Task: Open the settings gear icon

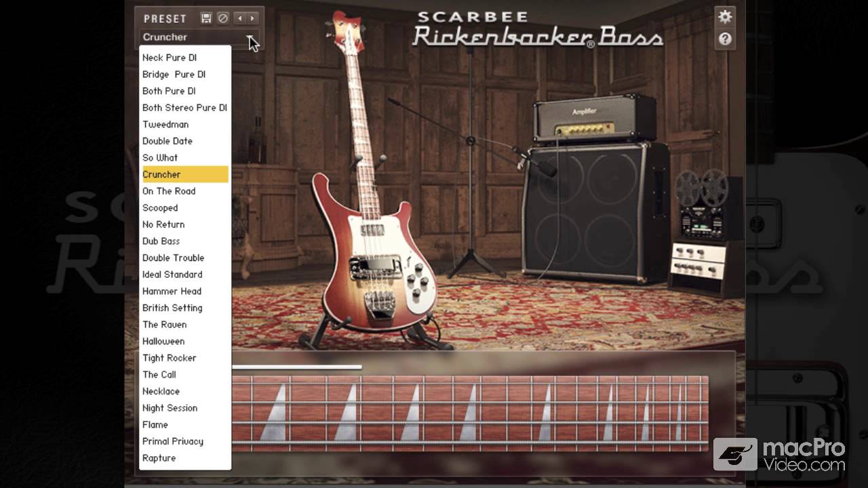Action: pos(725,17)
